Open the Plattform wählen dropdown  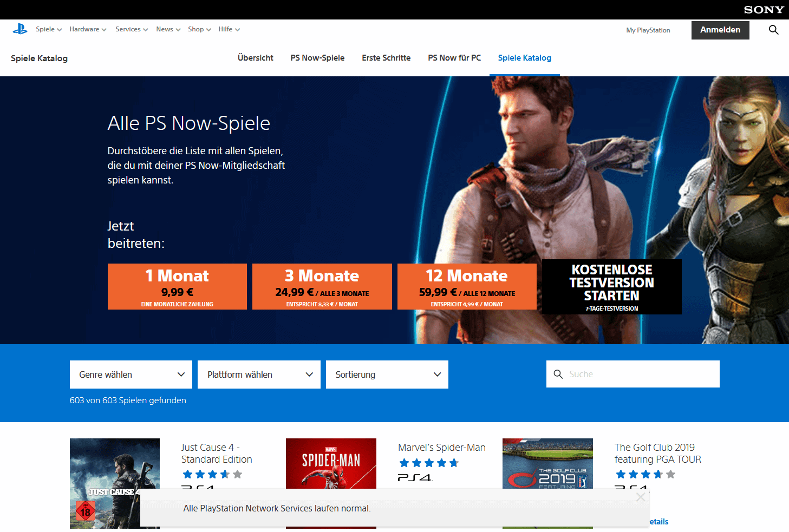click(x=259, y=375)
